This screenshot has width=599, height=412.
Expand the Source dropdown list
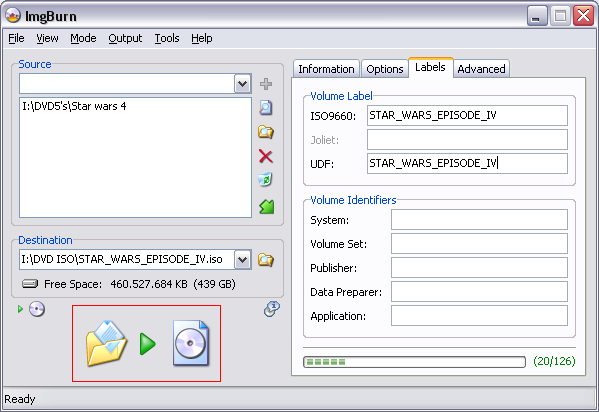[243, 84]
